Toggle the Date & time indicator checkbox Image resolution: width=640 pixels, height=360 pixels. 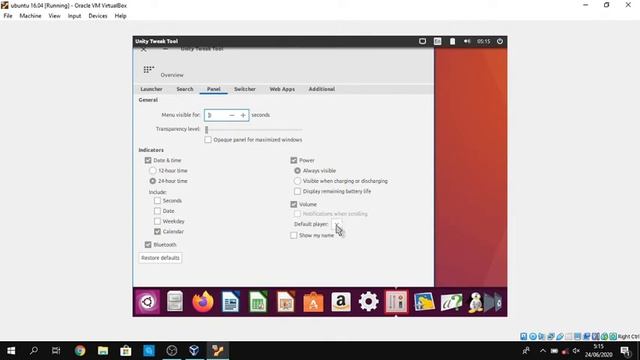point(148,160)
